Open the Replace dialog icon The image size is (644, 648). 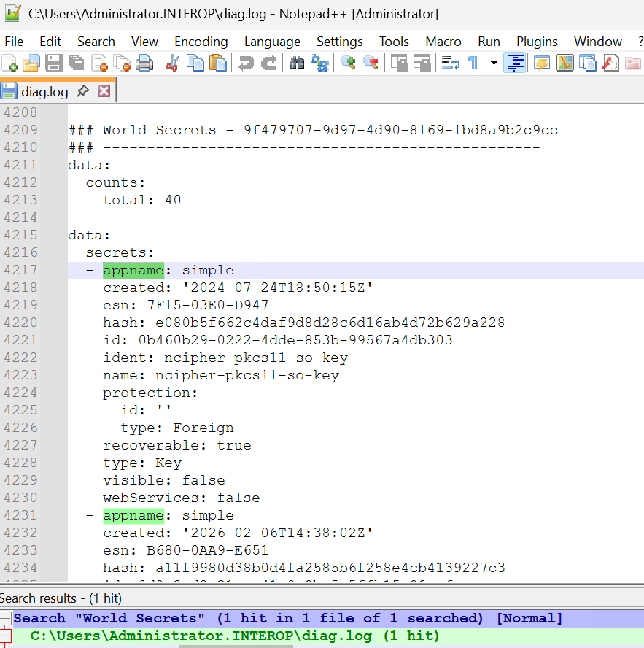pos(319,63)
